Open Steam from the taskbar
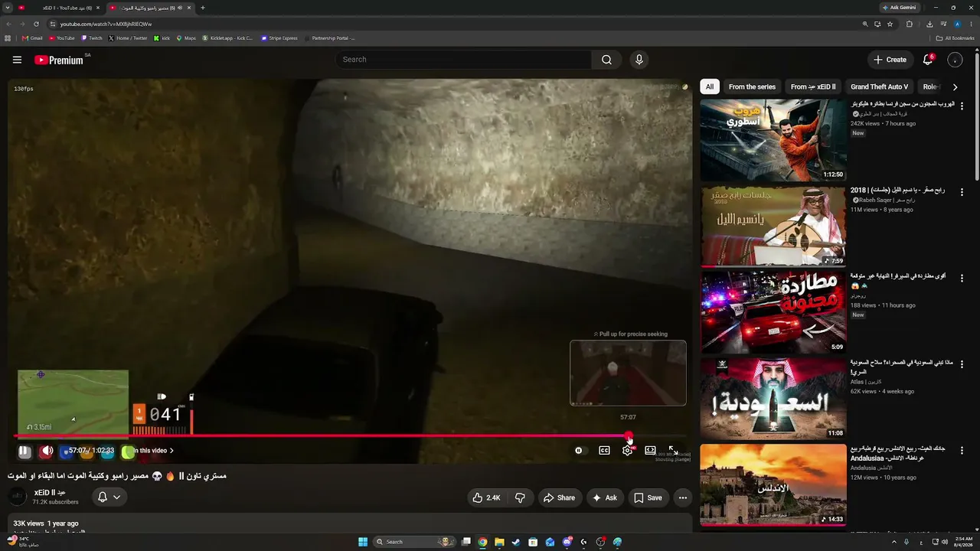980x551 pixels. [516, 542]
